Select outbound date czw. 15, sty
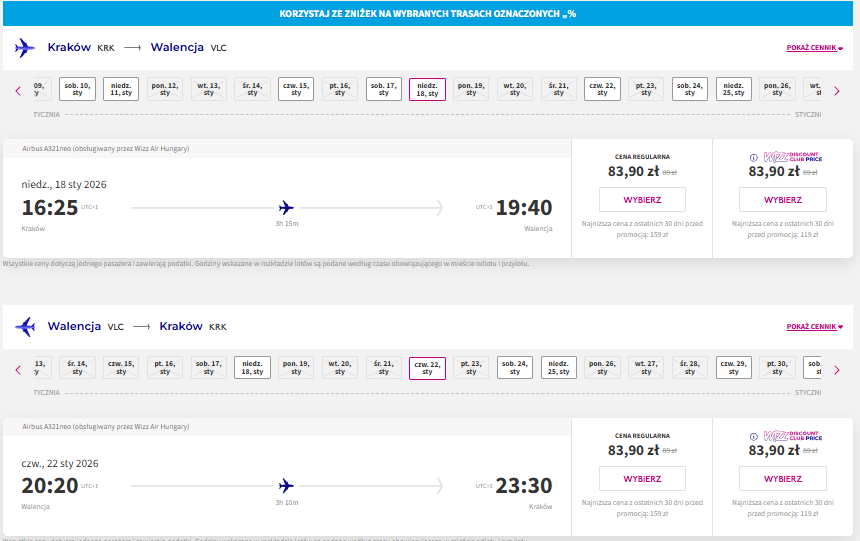 click(296, 89)
